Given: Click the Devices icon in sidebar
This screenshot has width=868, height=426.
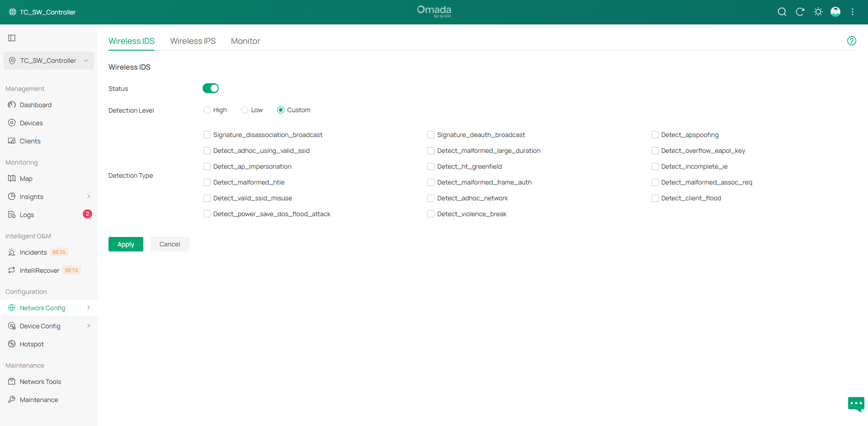Looking at the screenshot, I should pyautogui.click(x=12, y=123).
